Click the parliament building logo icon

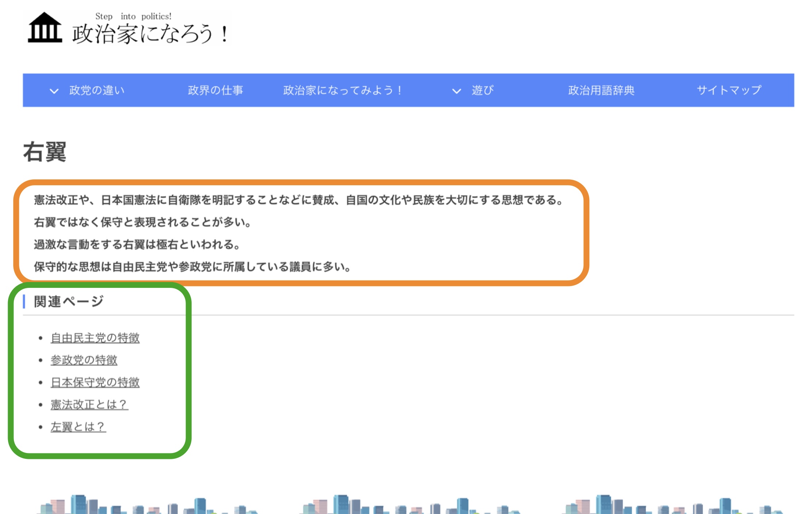(x=45, y=28)
